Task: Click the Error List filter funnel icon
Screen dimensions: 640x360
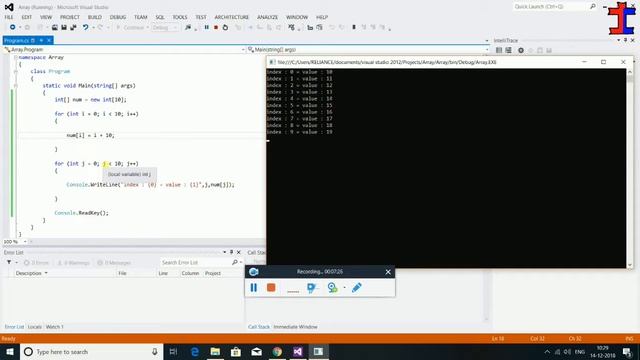Action: coord(9,262)
